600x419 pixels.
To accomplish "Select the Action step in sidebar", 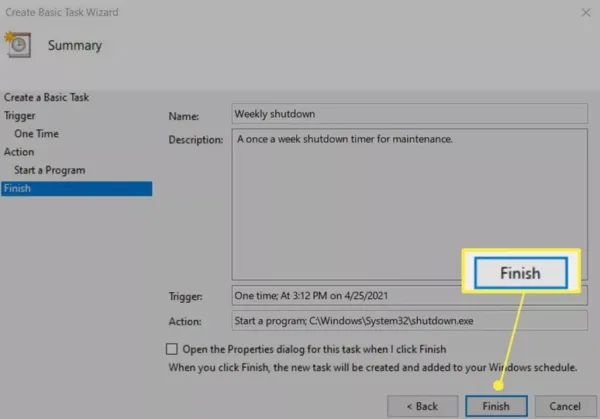I will point(19,152).
